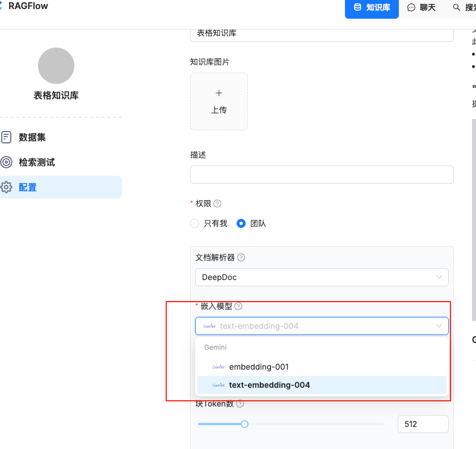Click the 配置 gear icon
This screenshot has height=449, width=476.
[6, 187]
